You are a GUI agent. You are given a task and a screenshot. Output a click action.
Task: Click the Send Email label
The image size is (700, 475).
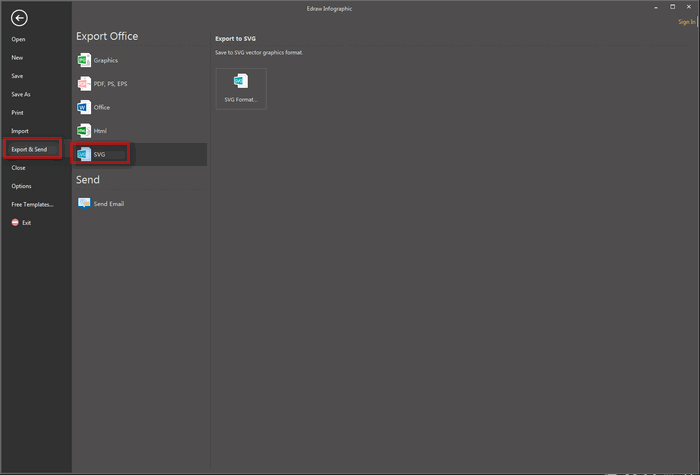[109, 204]
